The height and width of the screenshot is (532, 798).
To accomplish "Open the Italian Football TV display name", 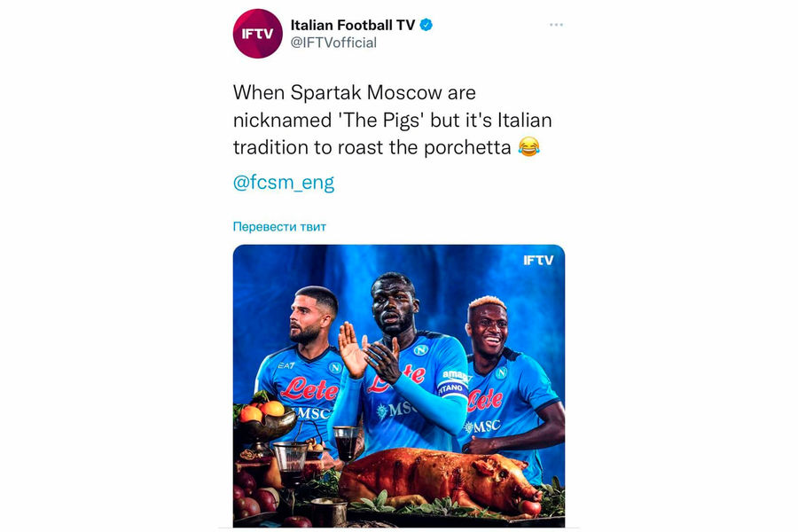I will coord(353,25).
